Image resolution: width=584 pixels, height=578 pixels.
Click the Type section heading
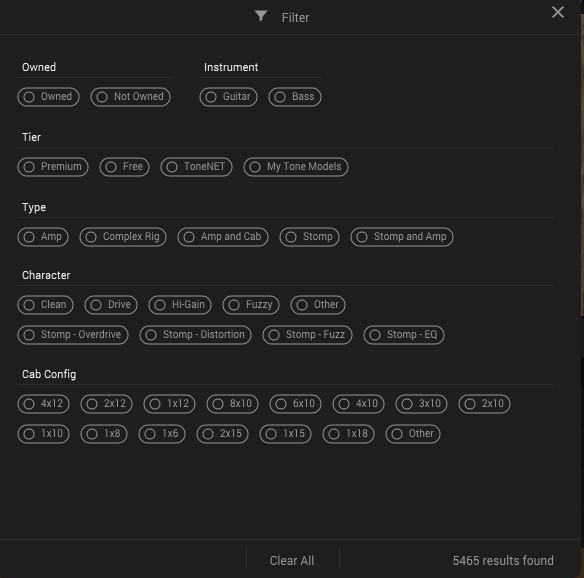[x=34, y=207]
